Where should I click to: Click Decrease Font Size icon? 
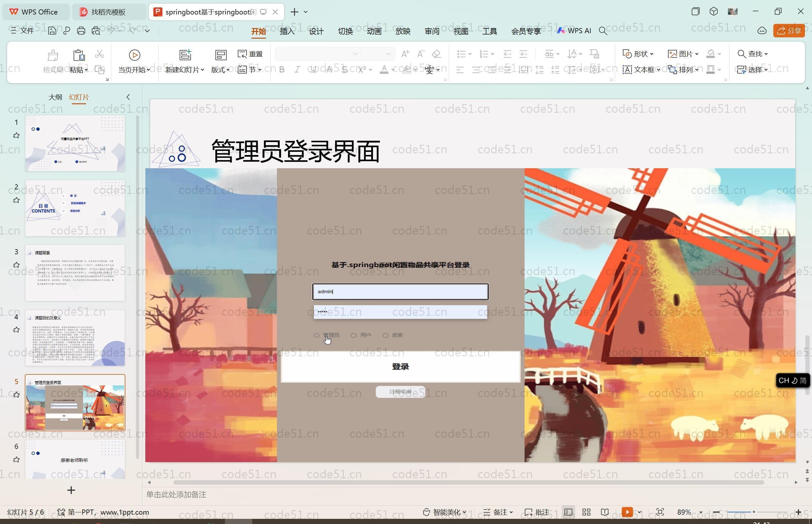point(421,54)
